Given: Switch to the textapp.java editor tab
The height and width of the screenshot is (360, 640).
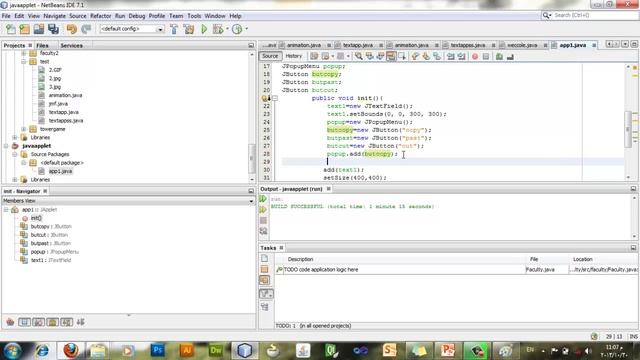Looking at the screenshot, I should (x=358, y=45).
